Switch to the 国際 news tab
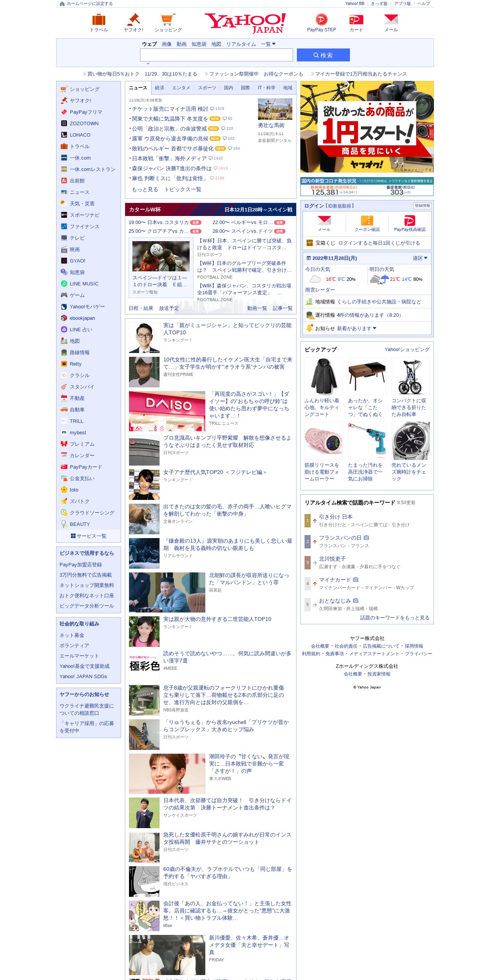The image size is (490, 980). tap(245, 88)
